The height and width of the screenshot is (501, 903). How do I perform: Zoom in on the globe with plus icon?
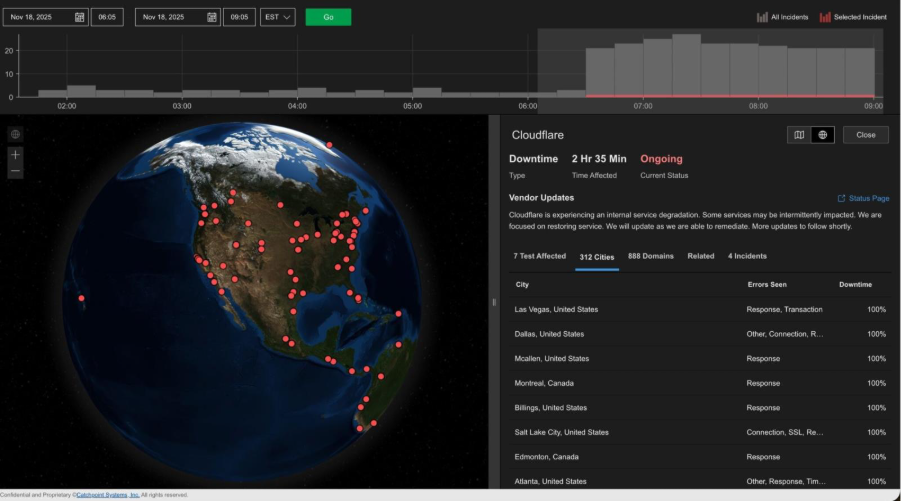16,154
